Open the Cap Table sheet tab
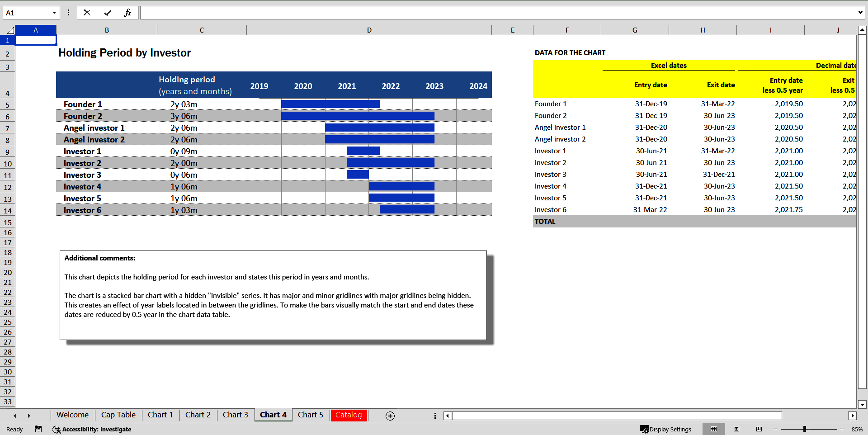This screenshot has width=868, height=435. click(x=118, y=415)
